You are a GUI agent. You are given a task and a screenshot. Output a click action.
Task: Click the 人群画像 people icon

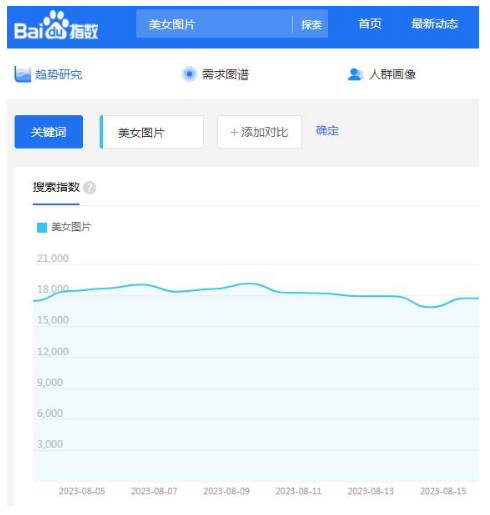coord(355,74)
